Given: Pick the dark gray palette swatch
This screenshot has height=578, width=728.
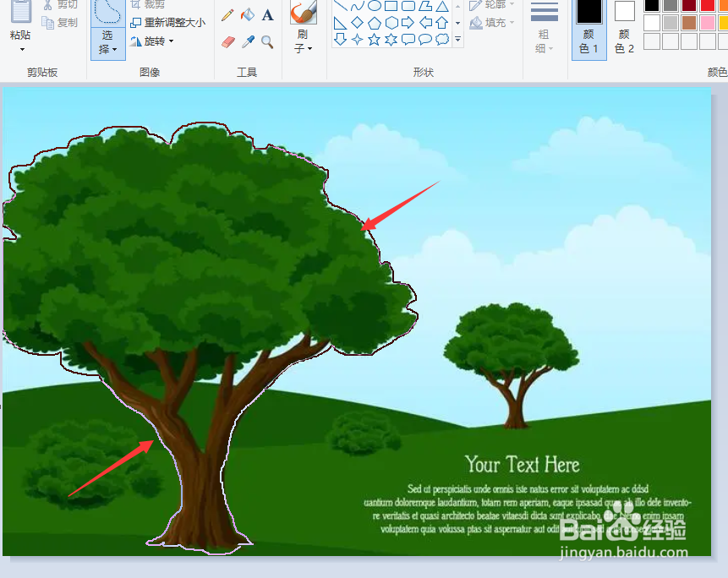Looking at the screenshot, I should point(671,5).
